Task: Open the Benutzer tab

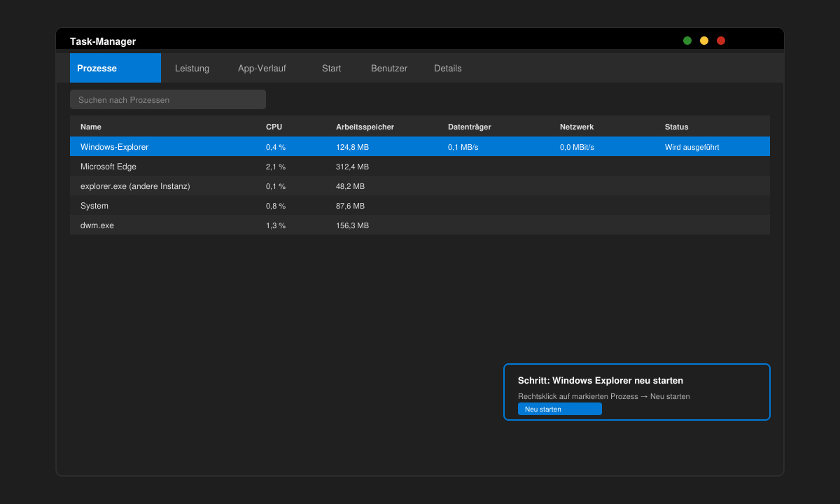Action: point(389,68)
